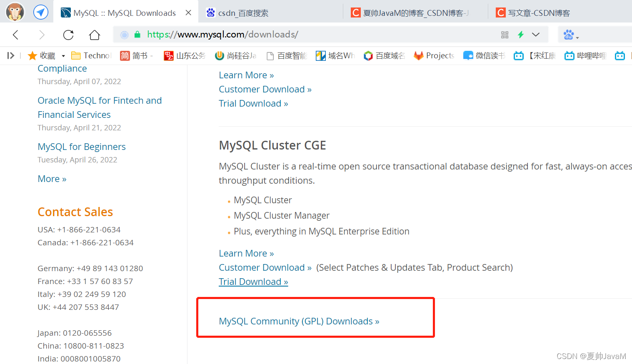Click the green padlock security icon
This screenshot has width=632, height=364.
click(x=137, y=35)
